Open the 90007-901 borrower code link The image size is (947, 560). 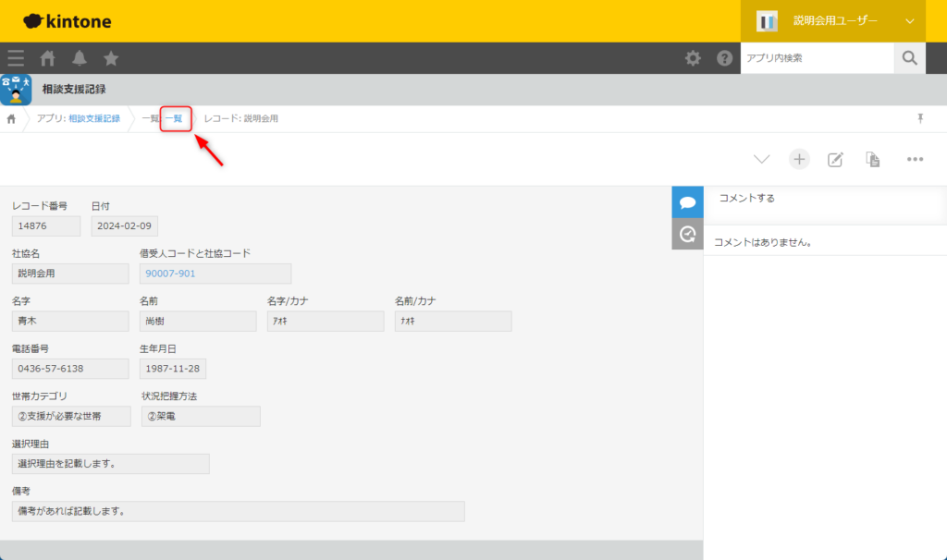click(x=167, y=274)
